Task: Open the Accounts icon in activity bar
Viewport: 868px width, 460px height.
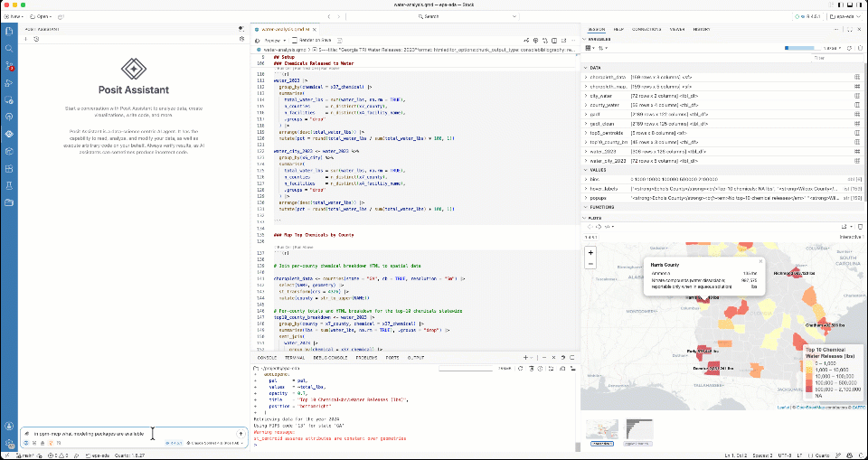Action: point(8,426)
